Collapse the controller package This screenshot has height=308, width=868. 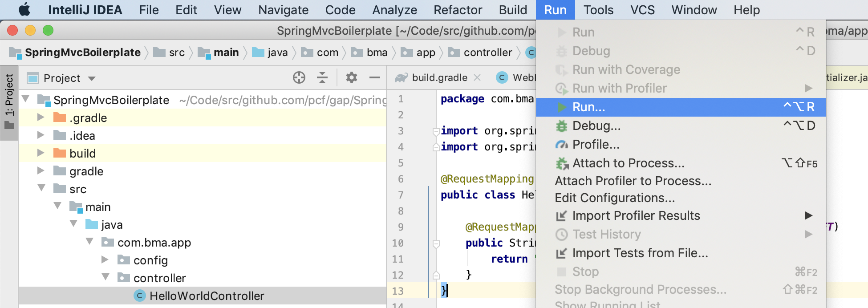(105, 277)
